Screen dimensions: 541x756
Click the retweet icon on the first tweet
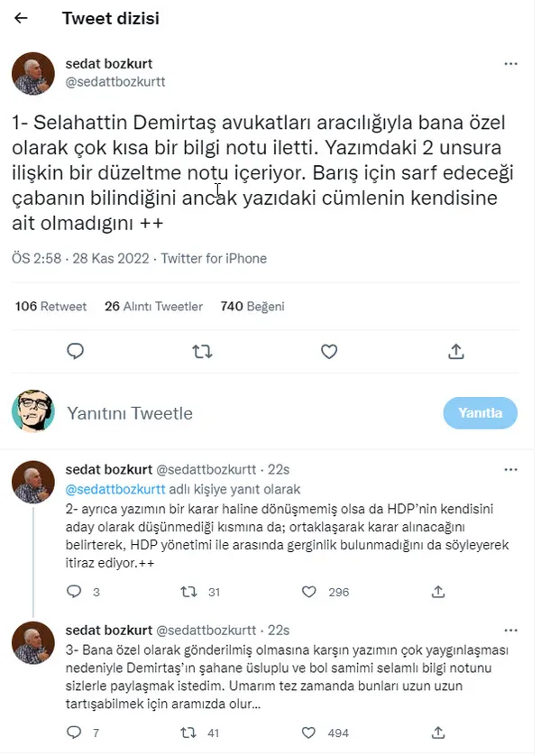(202, 351)
